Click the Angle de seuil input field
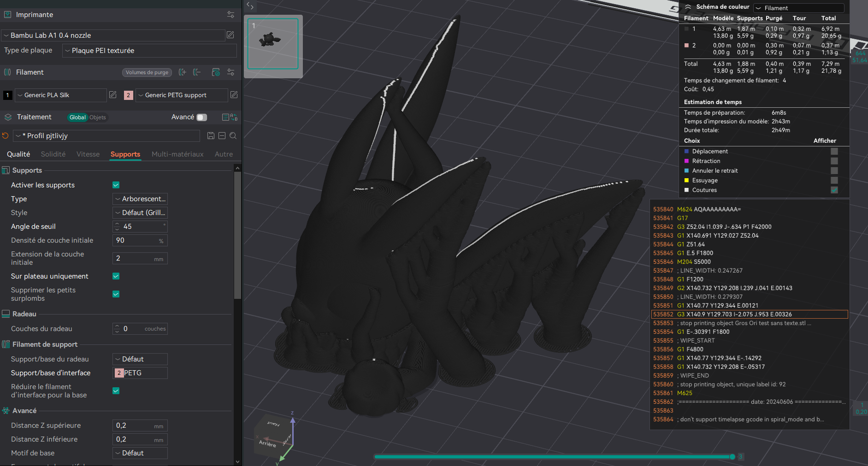868x466 pixels. (140, 227)
